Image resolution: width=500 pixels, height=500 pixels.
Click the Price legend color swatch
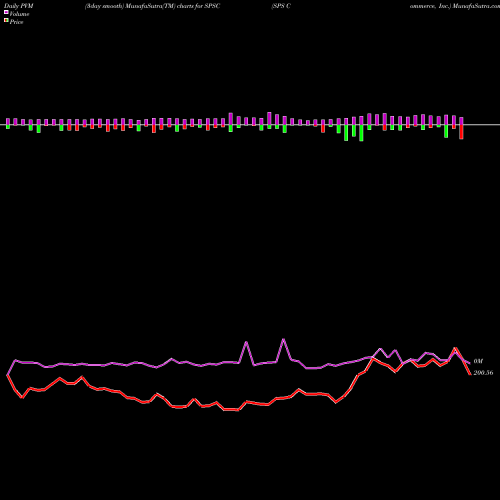(x=6, y=21)
